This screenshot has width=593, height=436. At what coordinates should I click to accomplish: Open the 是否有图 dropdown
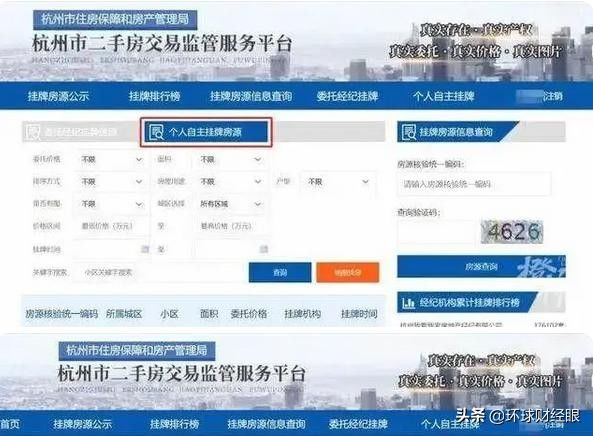(x=111, y=204)
